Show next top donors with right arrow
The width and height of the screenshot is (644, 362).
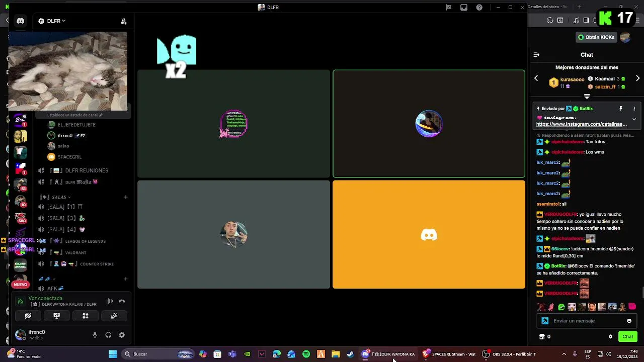pos(637,78)
